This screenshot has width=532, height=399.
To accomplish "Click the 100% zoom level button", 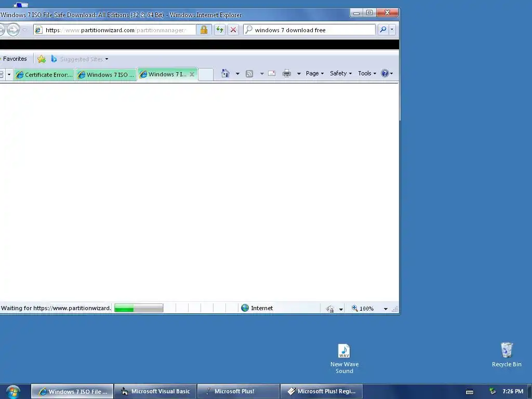I will pos(363,309).
